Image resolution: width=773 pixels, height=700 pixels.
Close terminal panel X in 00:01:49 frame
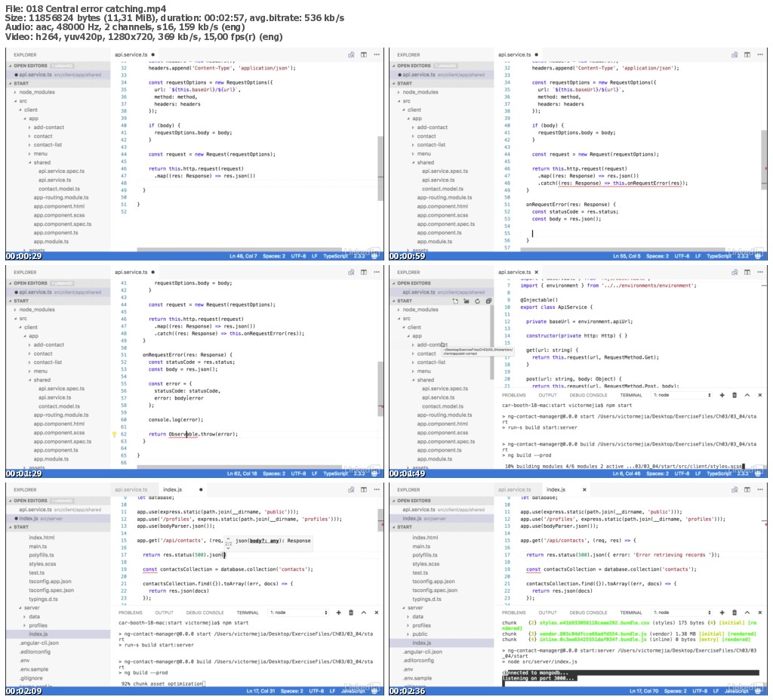[759, 395]
